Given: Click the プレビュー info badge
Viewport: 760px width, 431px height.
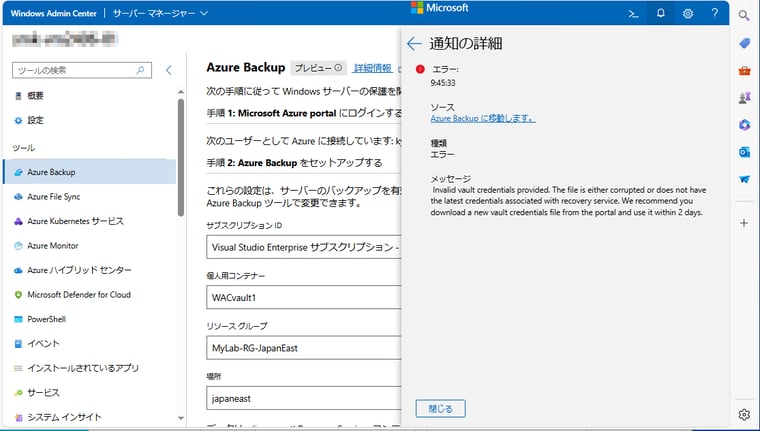Looking at the screenshot, I should [x=318, y=68].
